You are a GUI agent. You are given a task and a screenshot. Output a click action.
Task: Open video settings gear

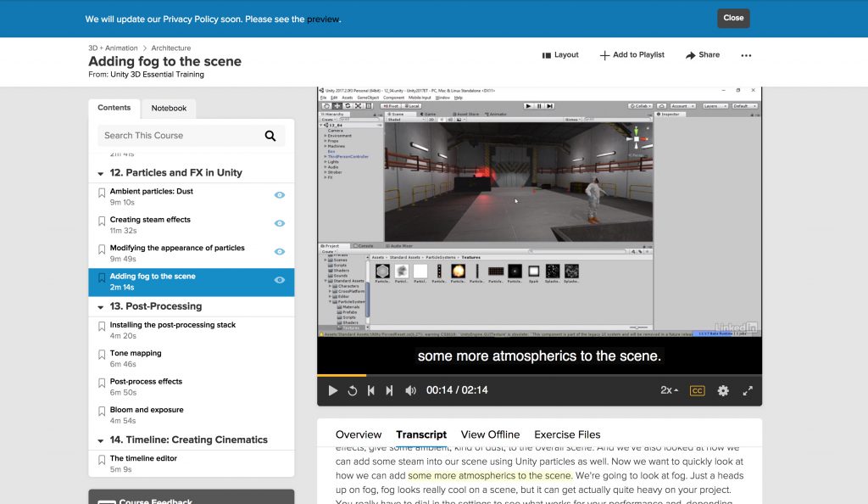723,390
